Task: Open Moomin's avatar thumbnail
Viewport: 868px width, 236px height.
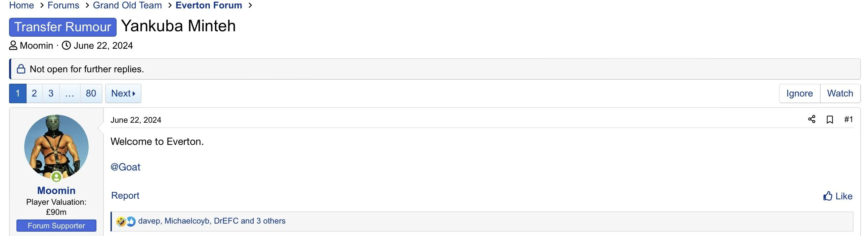Action: click(x=56, y=147)
